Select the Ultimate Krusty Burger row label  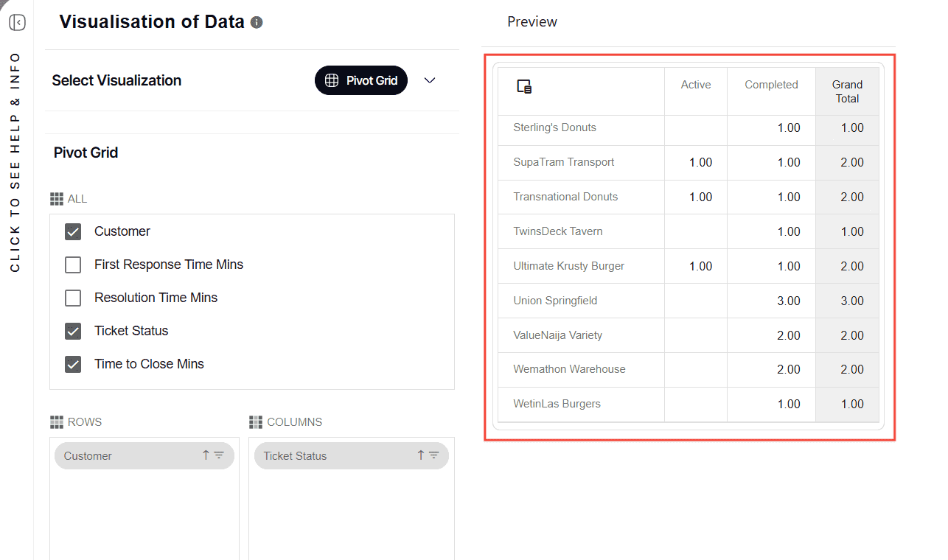[x=569, y=266]
